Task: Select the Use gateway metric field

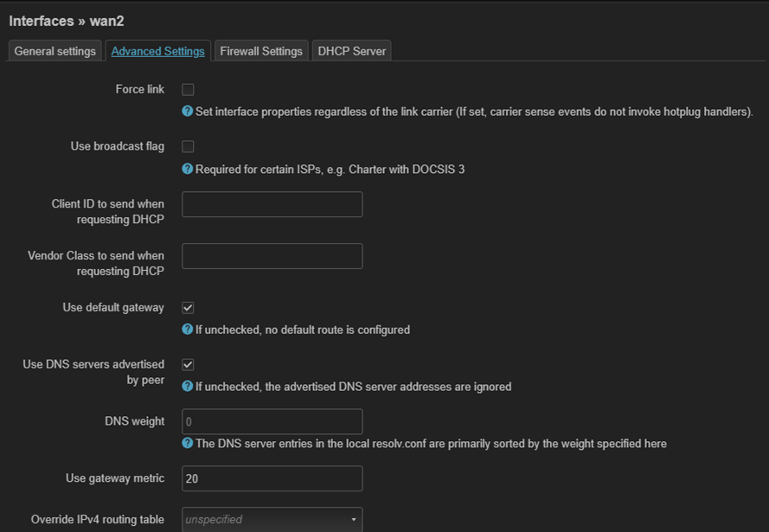Action: coord(272,478)
